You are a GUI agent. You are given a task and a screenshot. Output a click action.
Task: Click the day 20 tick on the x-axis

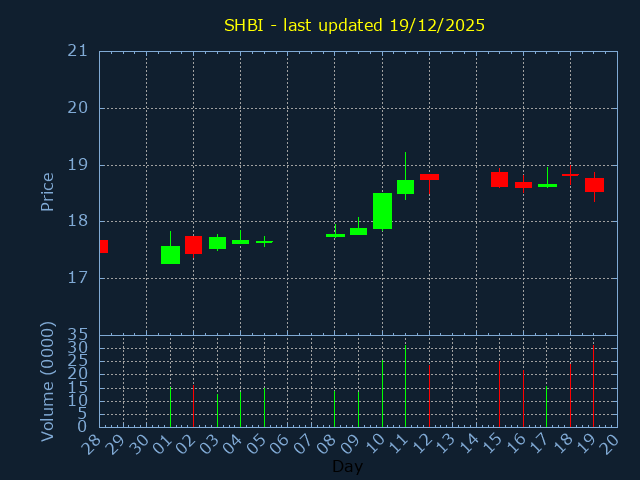click(609, 443)
